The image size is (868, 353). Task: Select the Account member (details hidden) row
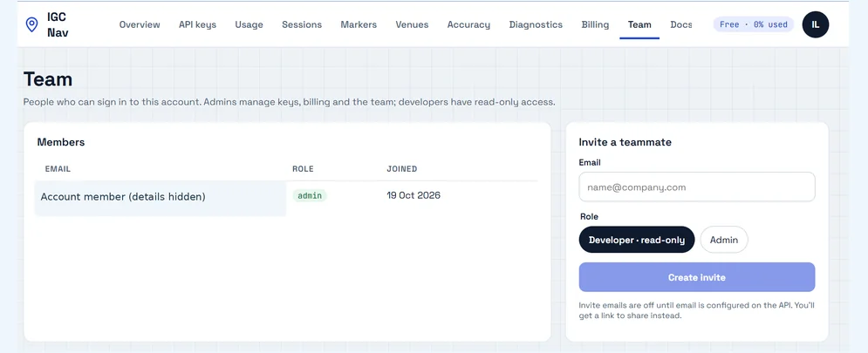tap(286, 196)
